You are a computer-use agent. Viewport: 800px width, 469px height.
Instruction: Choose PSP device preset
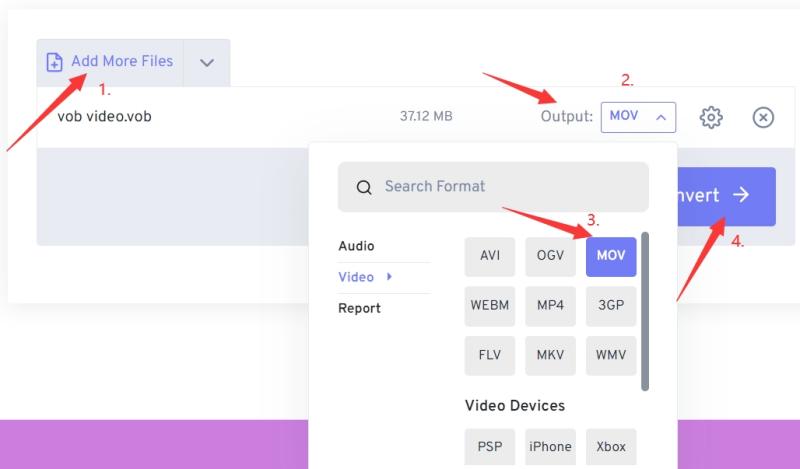(490, 448)
